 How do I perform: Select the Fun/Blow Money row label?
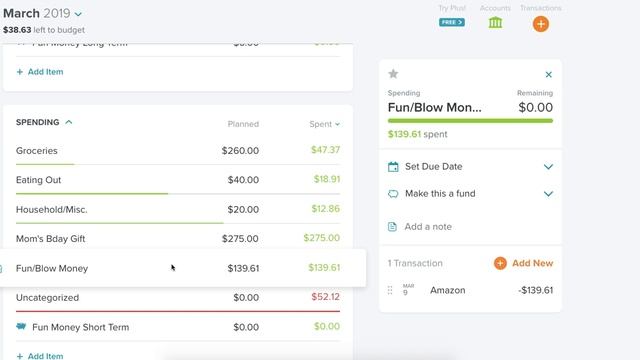(x=52, y=269)
